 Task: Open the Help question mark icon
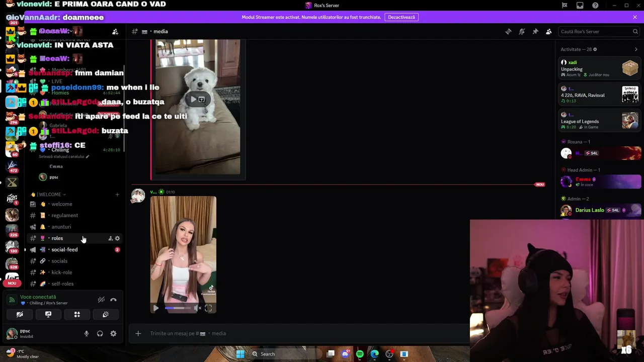click(596, 5)
